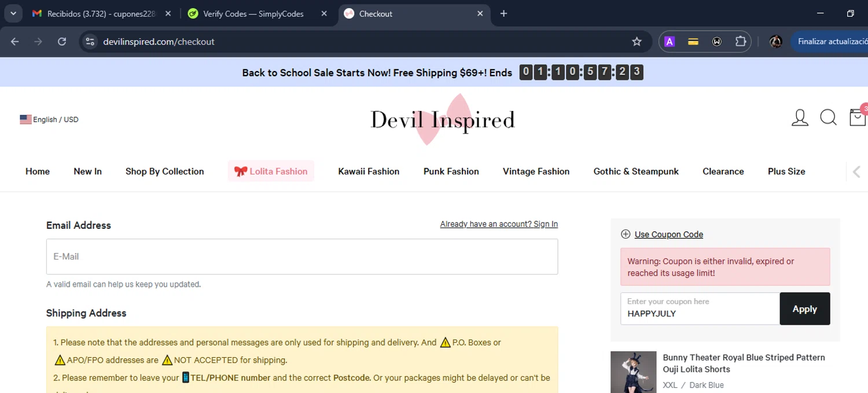Open site information icon in address bar
This screenshot has width=868, height=393.
pos(90,42)
